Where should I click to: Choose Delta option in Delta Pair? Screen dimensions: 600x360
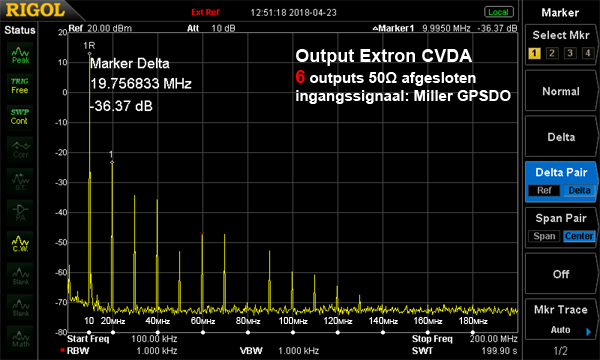(579, 190)
